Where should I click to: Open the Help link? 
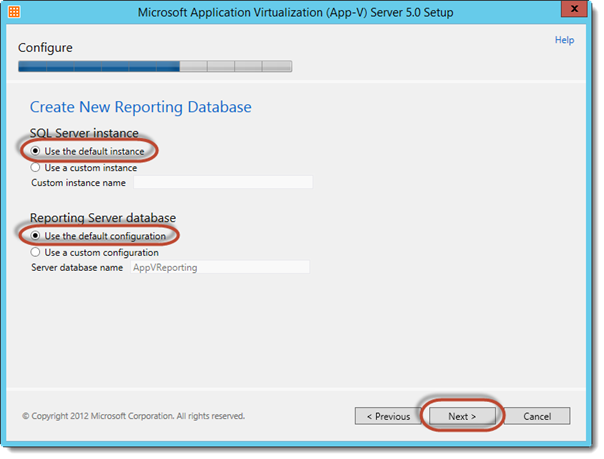click(564, 40)
